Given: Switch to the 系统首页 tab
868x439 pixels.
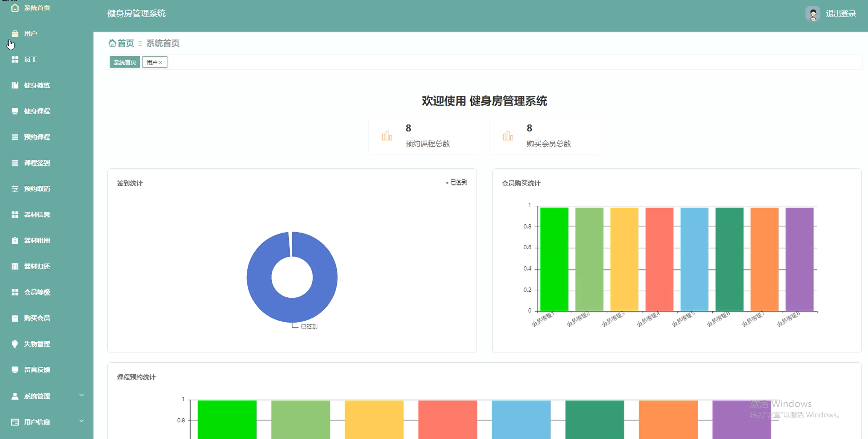Looking at the screenshot, I should click(125, 62).
